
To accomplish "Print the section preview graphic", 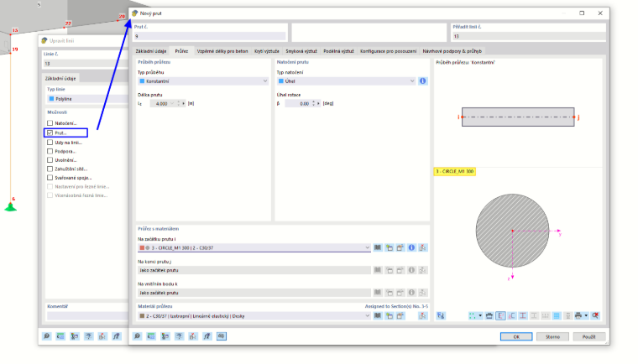I will tap(578, 315).
